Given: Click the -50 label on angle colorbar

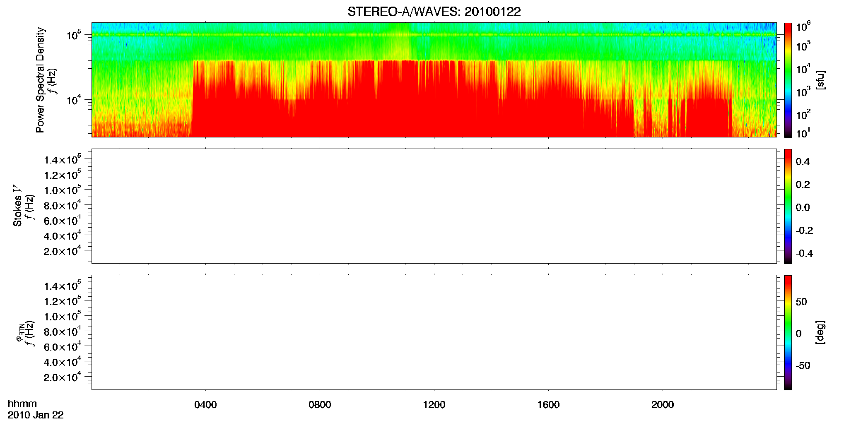Looking at the screenshot, I should coord(803,366).
